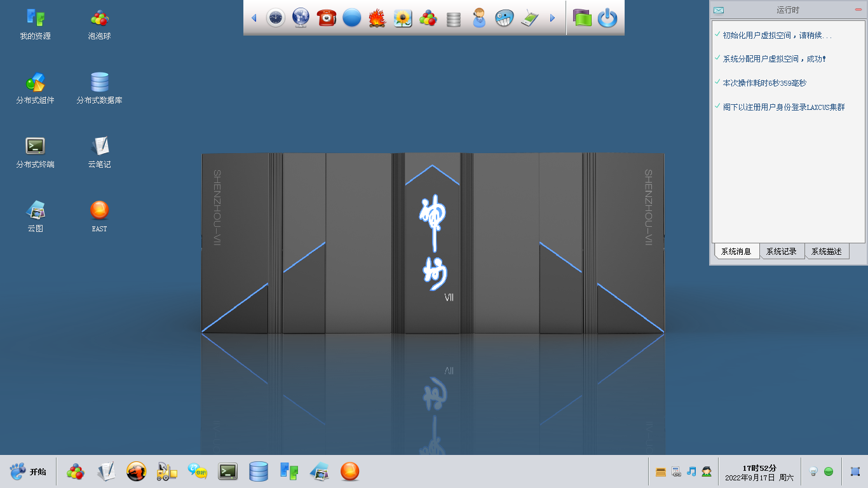Open the 云笔记 desktop icon
This screenshot has width=868, height=488.
pyautogui.click(x=99, y=152)
